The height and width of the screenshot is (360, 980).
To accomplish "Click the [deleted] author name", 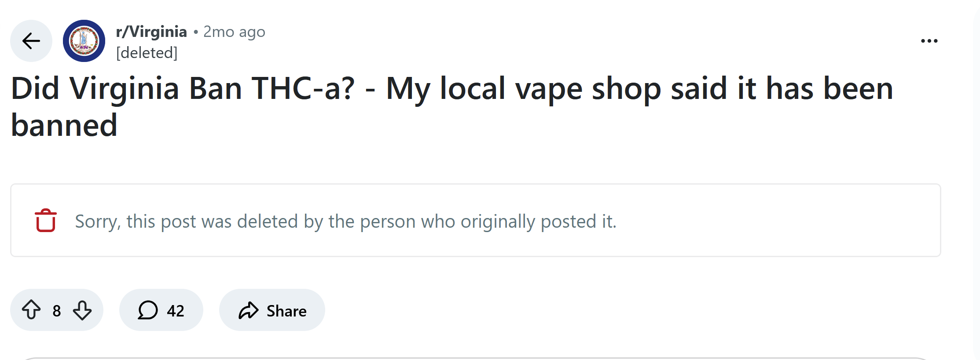I will coord(147,53).
